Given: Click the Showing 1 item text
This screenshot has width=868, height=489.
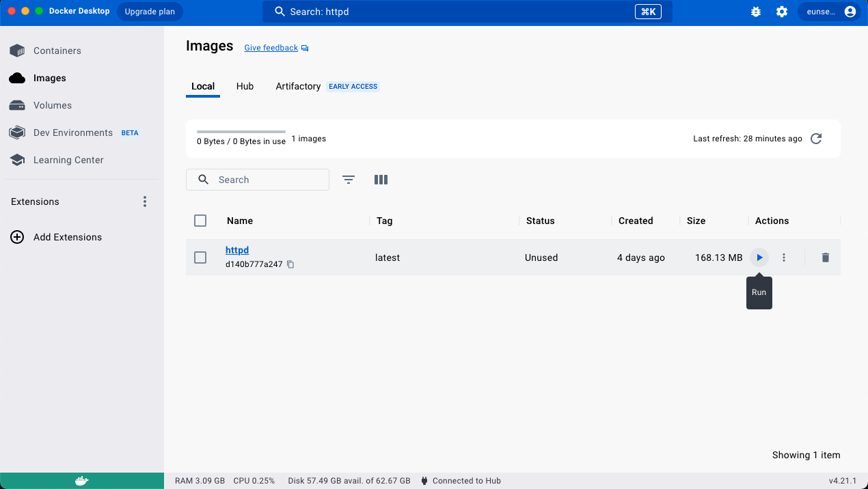Looking at the screenshot, I should [x=806, y=455].
